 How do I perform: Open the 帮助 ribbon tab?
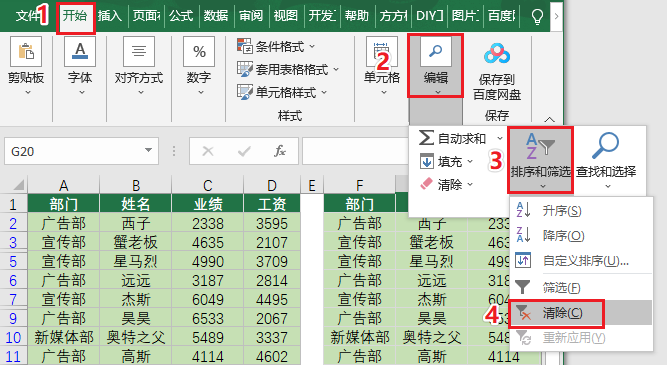pyautogui.click(x=356, y=16)
